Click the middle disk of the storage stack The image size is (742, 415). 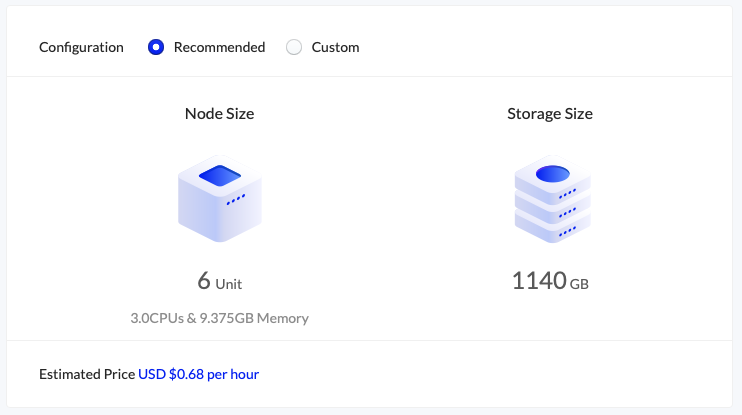(x=549, y=210)
